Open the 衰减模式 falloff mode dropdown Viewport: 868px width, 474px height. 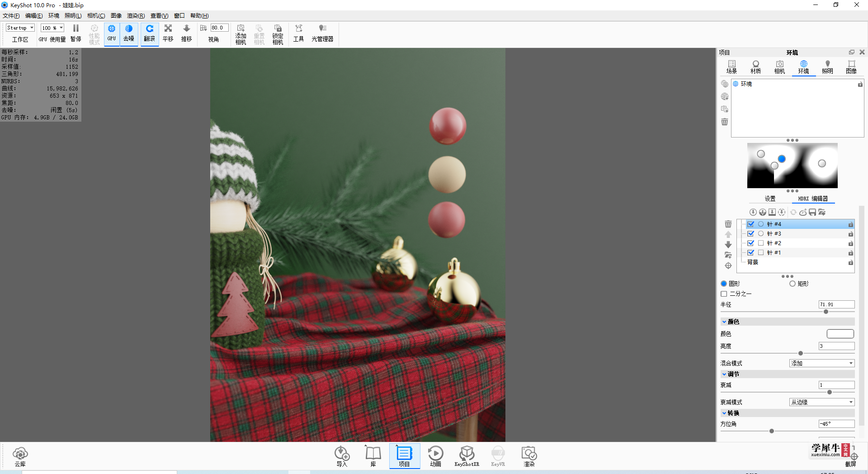pyautogui.click(x=822, y=403)
